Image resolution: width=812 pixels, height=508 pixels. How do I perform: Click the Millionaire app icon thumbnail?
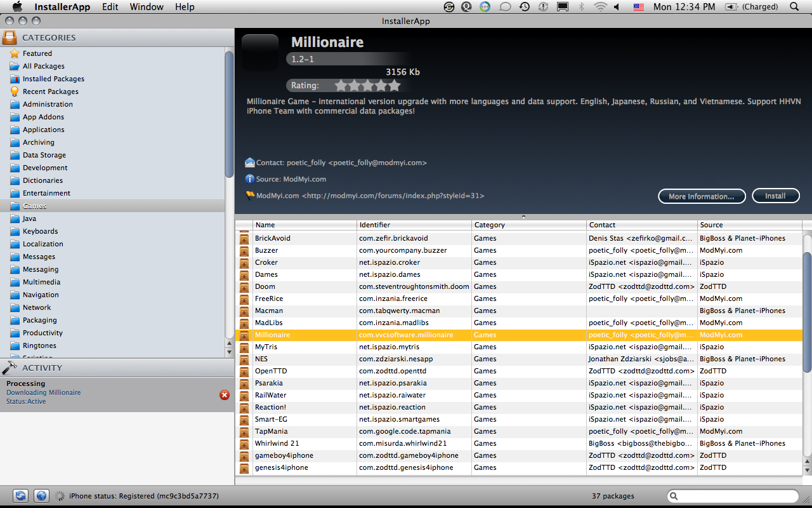tap(260, 53)
